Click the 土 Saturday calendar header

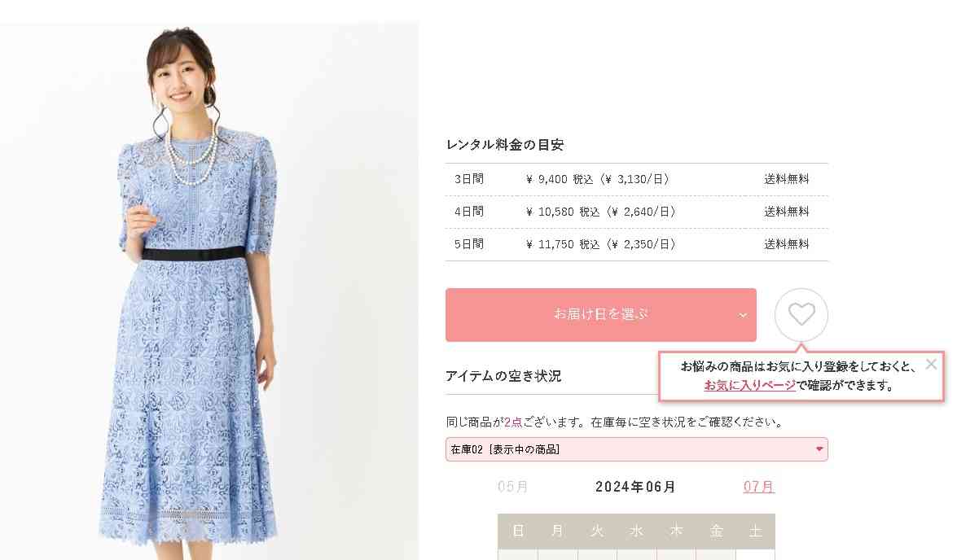[x=756, y=532]
